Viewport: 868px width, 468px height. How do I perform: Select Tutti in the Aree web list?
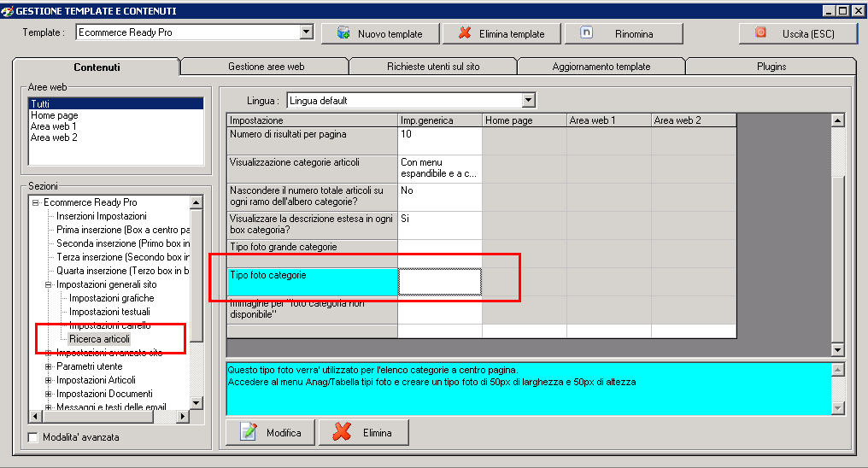coord(115,104)
